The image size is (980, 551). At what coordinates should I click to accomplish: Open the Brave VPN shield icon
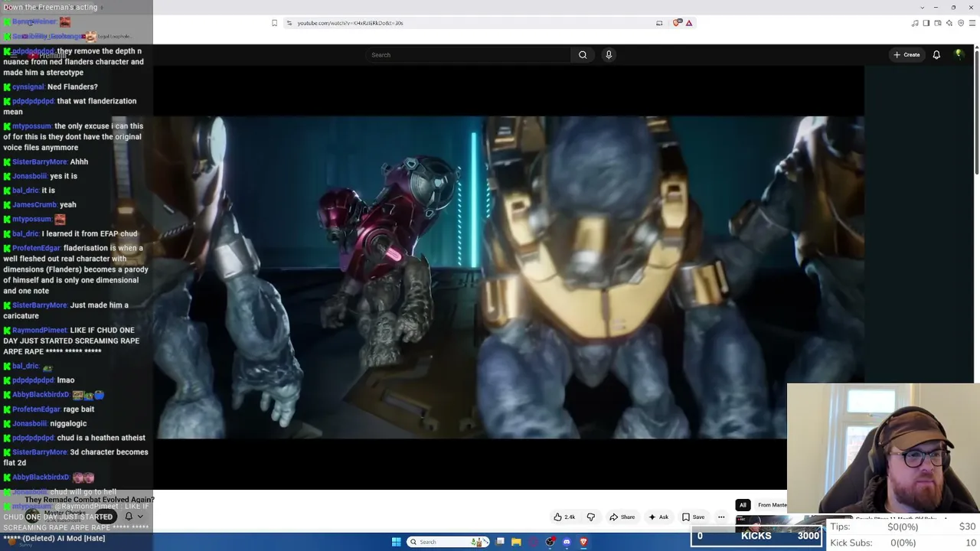click(x=961, y=23)
